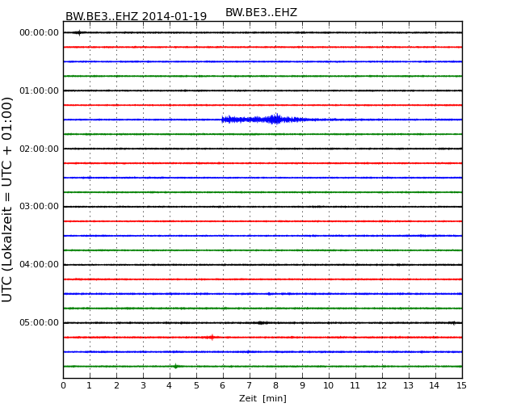This screenshot has width=525, height=420.
Task: Select the 01:00:00 time label
Action: pos(40,90)
